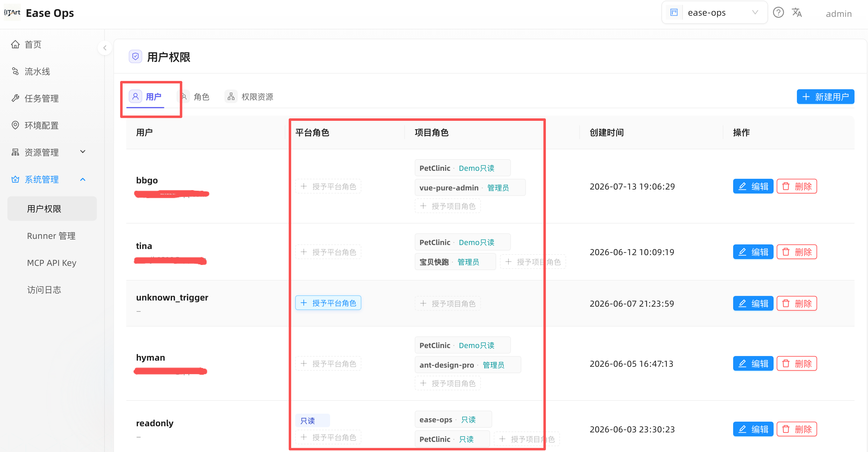Viewport: 868px width, 452px height.
Task: Open the ease-ops project dropdown
Action: pyautogui.click(x=714, y=13)
